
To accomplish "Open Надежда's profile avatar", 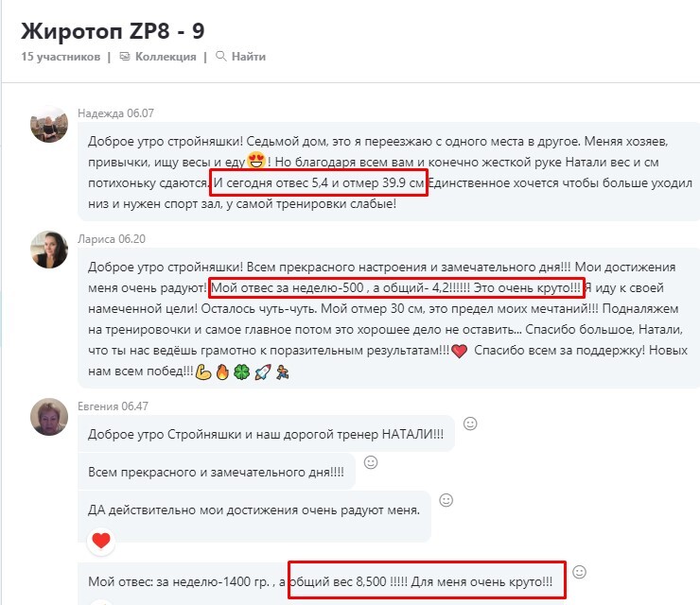I will 49,125.
